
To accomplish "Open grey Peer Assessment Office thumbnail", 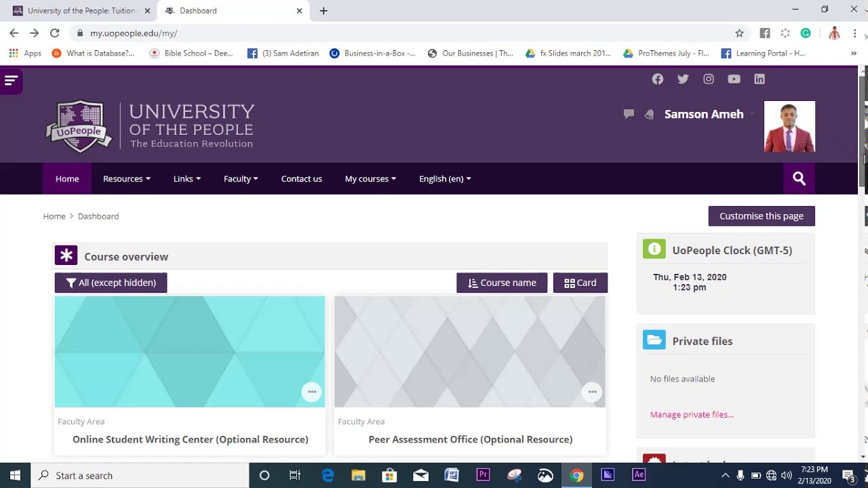I will (470, 352).
